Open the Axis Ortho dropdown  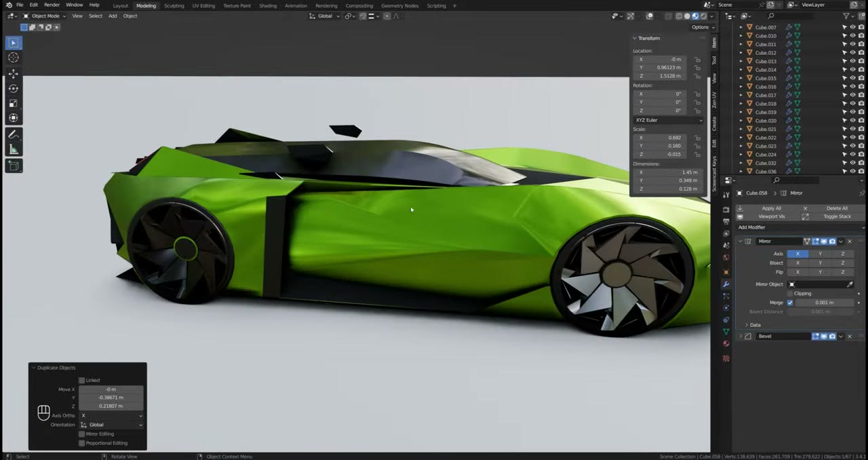111,415
